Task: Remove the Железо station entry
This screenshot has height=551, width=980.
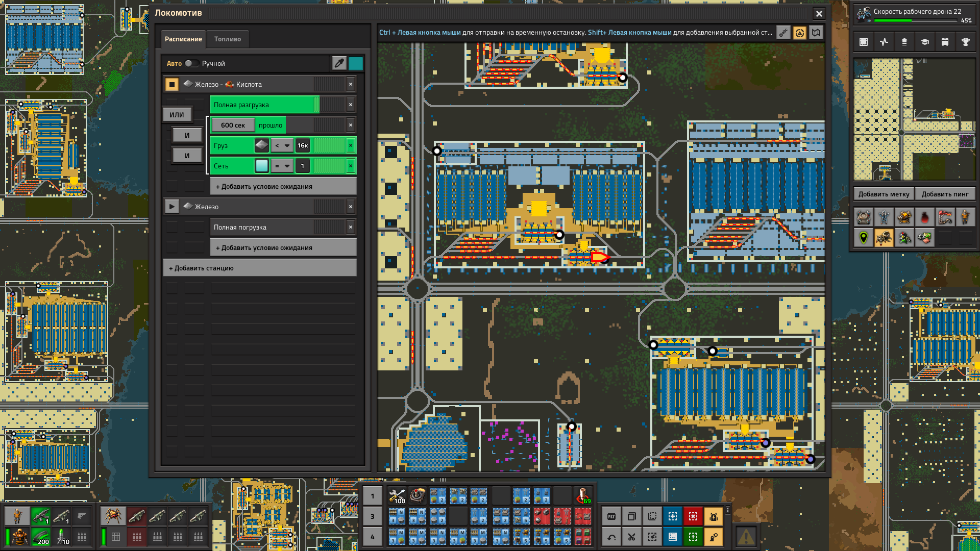Action: tap(351, 207)
